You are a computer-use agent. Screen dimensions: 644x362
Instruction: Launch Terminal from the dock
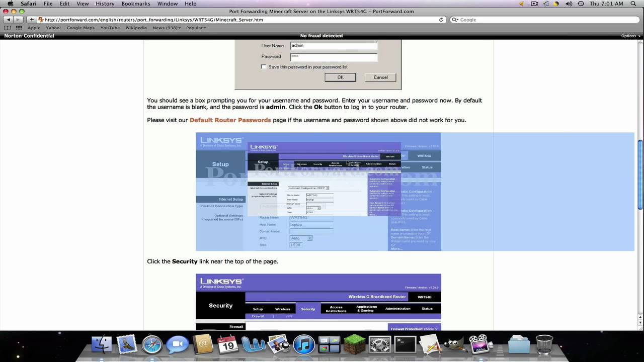[405, 345]
